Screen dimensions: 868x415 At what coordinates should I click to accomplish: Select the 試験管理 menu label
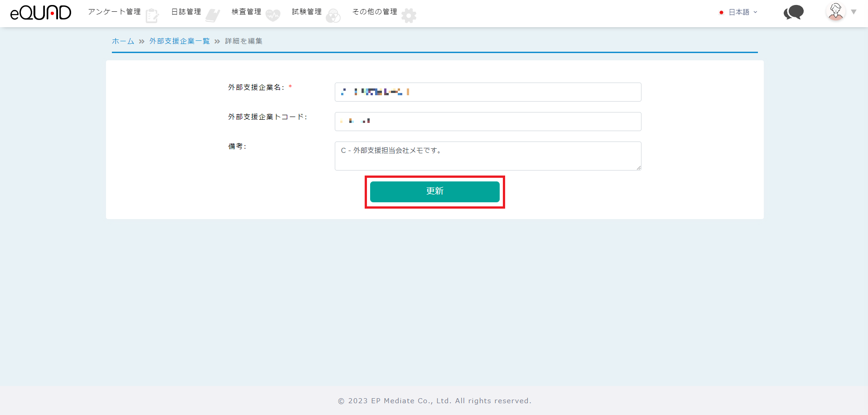tap(306, 12)
